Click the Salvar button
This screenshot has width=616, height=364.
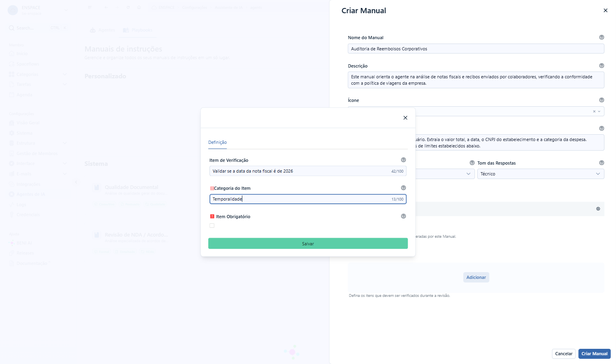click(x=308, y=244)
